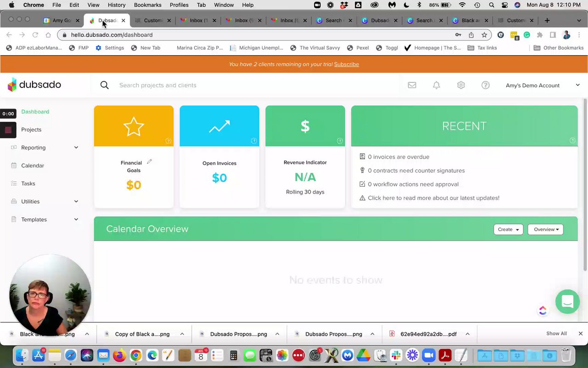Click the Dubsado logo

click(x=34, y=85)
